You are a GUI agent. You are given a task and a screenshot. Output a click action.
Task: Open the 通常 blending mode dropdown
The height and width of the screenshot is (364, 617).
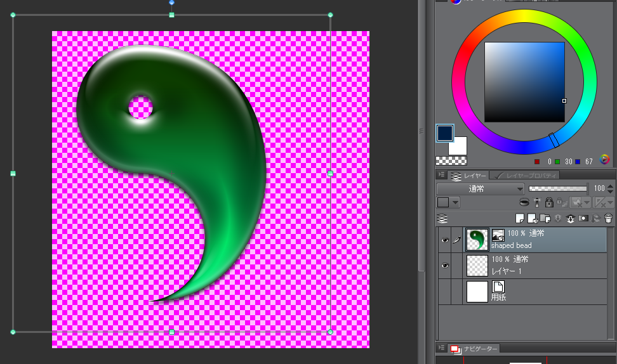[x=481, y=188]
